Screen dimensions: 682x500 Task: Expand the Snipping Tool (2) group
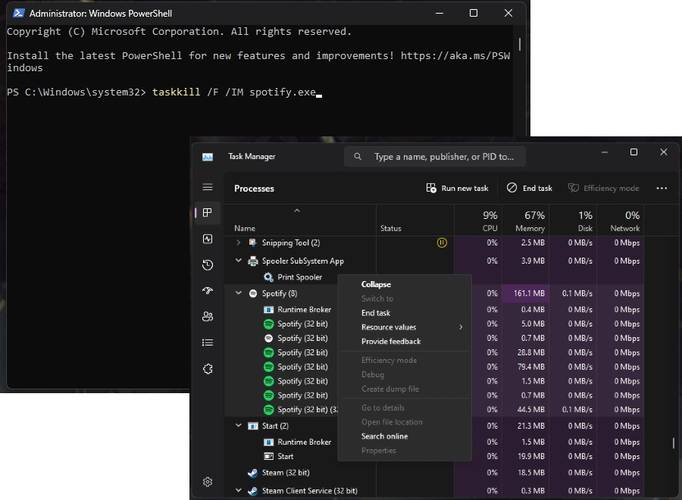238,243
